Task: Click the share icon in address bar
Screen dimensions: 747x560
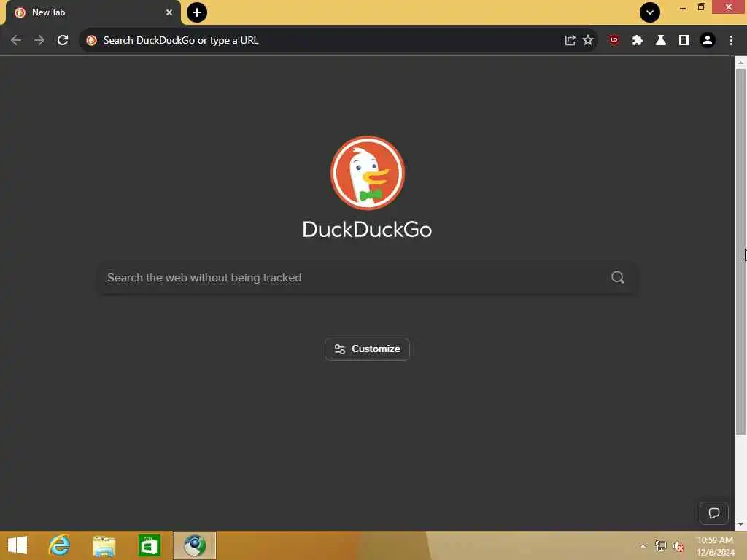Action: (x=570, y=41)
